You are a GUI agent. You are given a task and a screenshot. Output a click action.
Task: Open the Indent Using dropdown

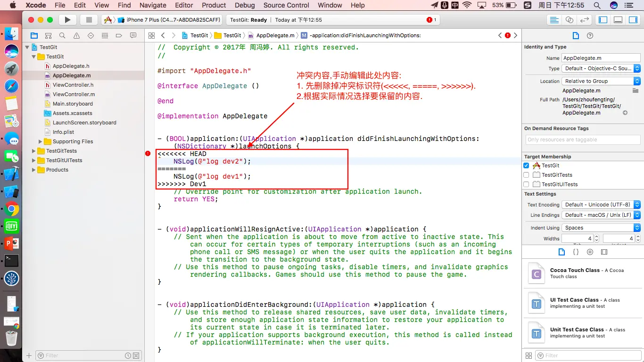click(x=601, y=228)
